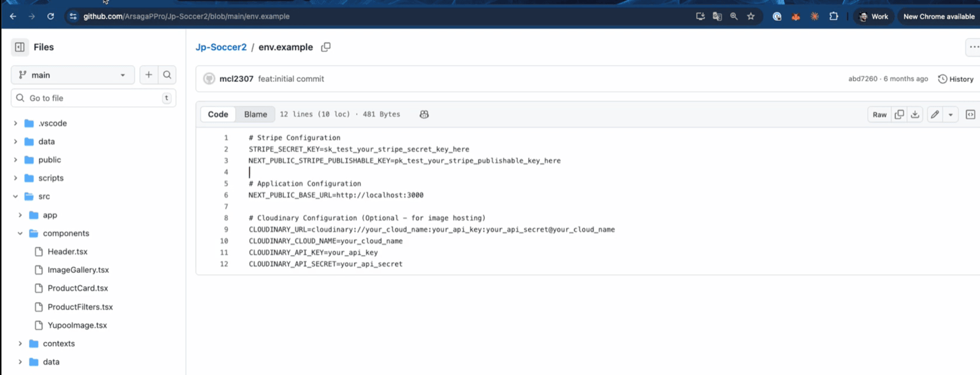Click avatar next to mcl2307
Viewport: 980px width, 375px height.
[x=209, y=79]
